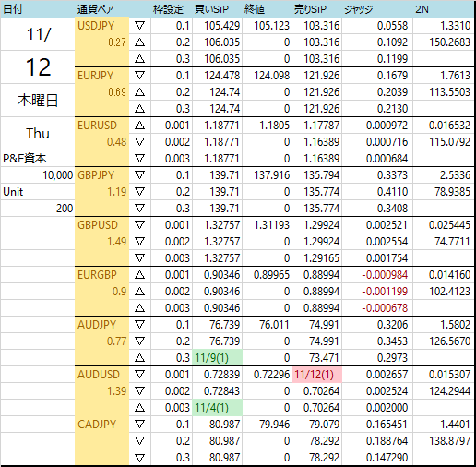Viewport: 476px width, 467px height.
Task: Click the down triangle in USDJPY 0.1 row
Action: pos(139,26)
